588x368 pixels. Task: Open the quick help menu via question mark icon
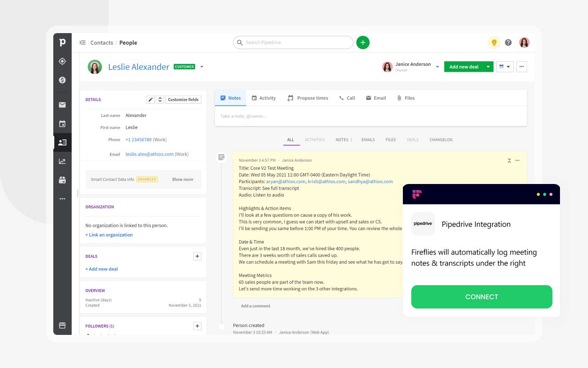coord(508,42)
